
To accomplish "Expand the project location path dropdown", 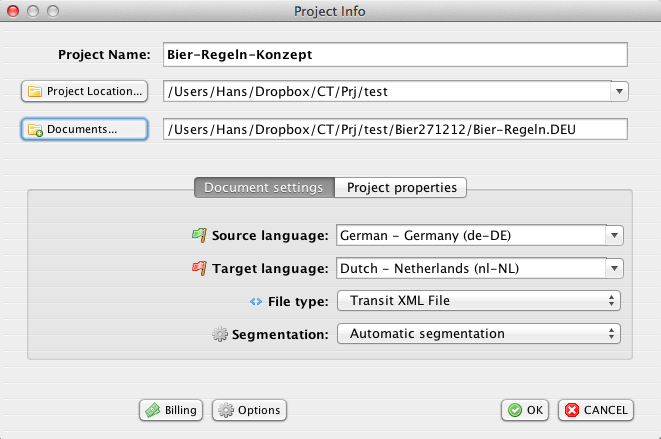I will (x=619, y=92).
